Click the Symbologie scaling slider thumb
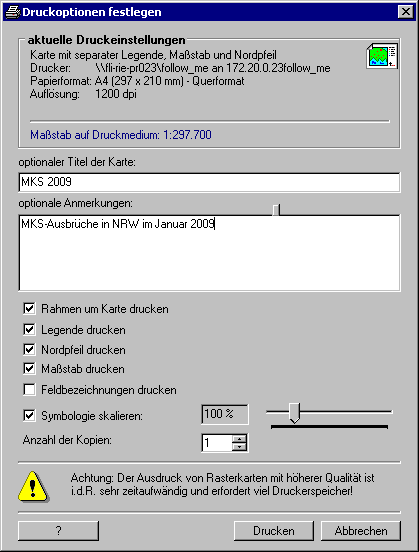Image resolution: width=419 pixels, height=552 pixels. coord(294,413)
